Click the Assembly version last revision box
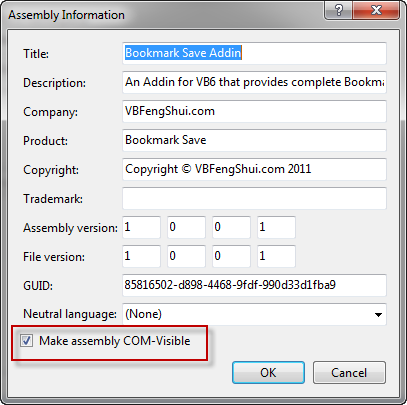This screenshot has height=405, width=407. point(276,227)
